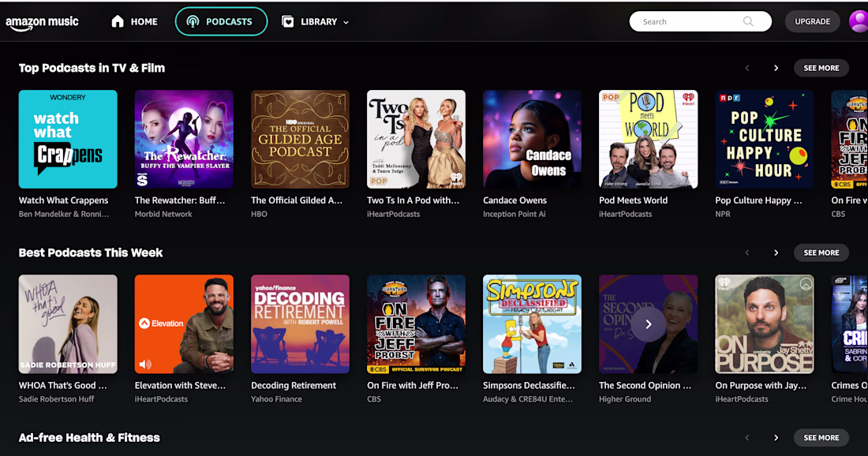This screenshot has height=456, width=868.
Task: Open Decoding Retirement cover art
Action: [x=300, y=324]
